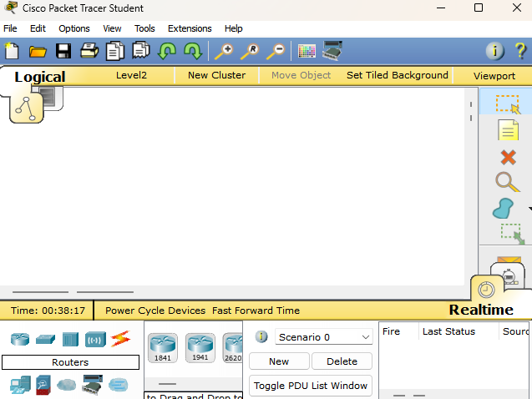Choose the Inspect magnifier tool
532x399 pixels.
[508, 182]
